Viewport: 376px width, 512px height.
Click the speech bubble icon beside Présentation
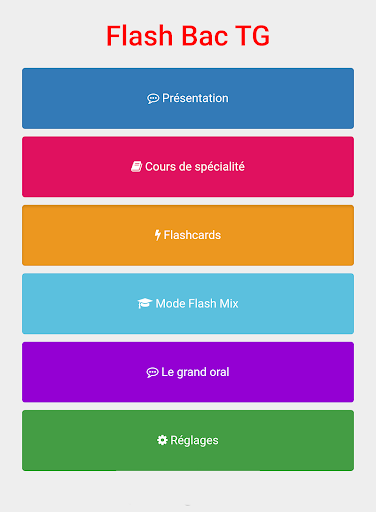coord(153,99)
